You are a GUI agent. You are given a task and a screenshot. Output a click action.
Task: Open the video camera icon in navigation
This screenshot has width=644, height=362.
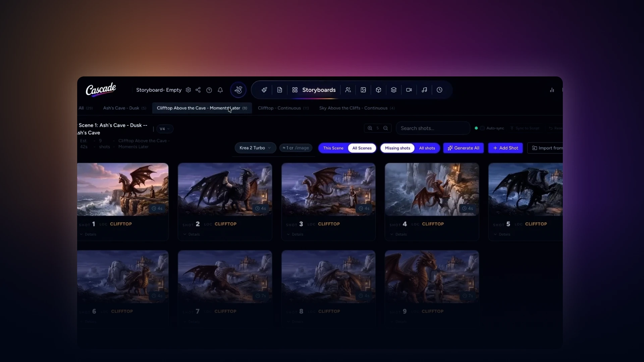click(x=409, y=90)
